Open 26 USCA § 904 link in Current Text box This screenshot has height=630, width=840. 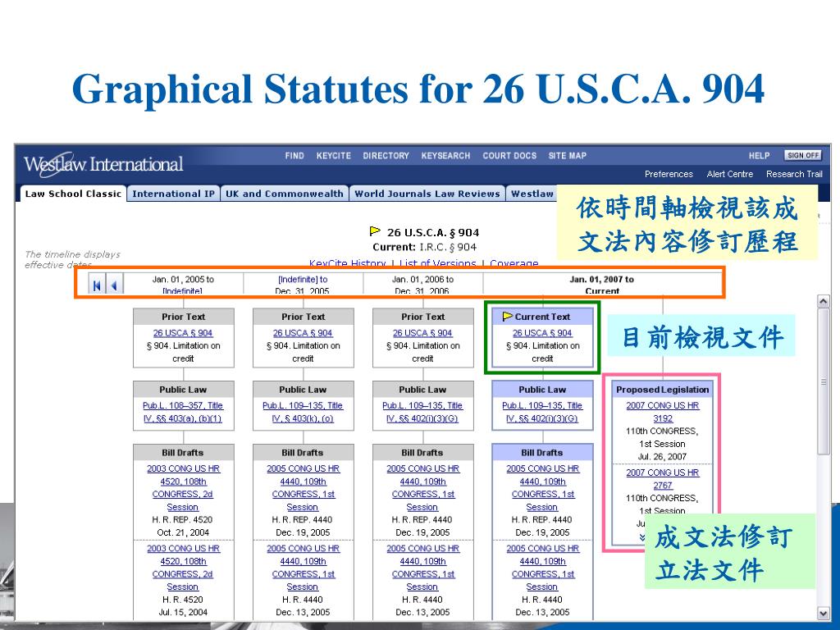point(542,333)
